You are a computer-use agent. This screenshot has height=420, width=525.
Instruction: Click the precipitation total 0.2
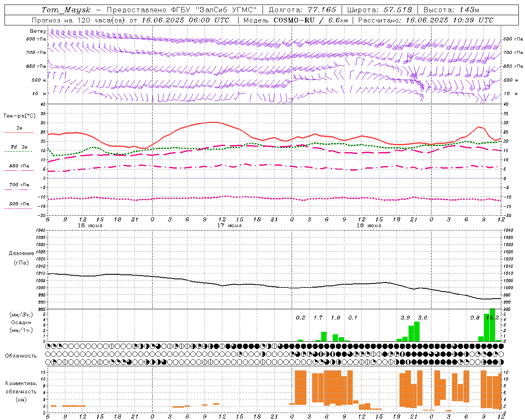point(301,317)
